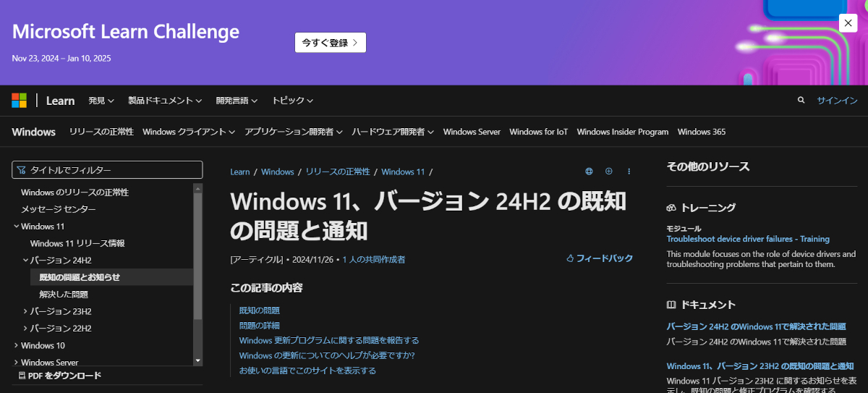Click the add to collection plus icon
868x393 pixels.
[608, 172]
